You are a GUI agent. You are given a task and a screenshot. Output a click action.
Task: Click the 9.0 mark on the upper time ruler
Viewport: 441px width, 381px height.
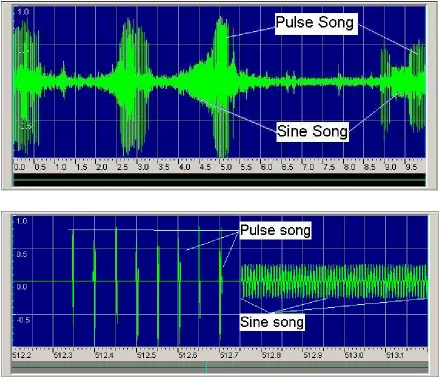click(x=390, y=167)
